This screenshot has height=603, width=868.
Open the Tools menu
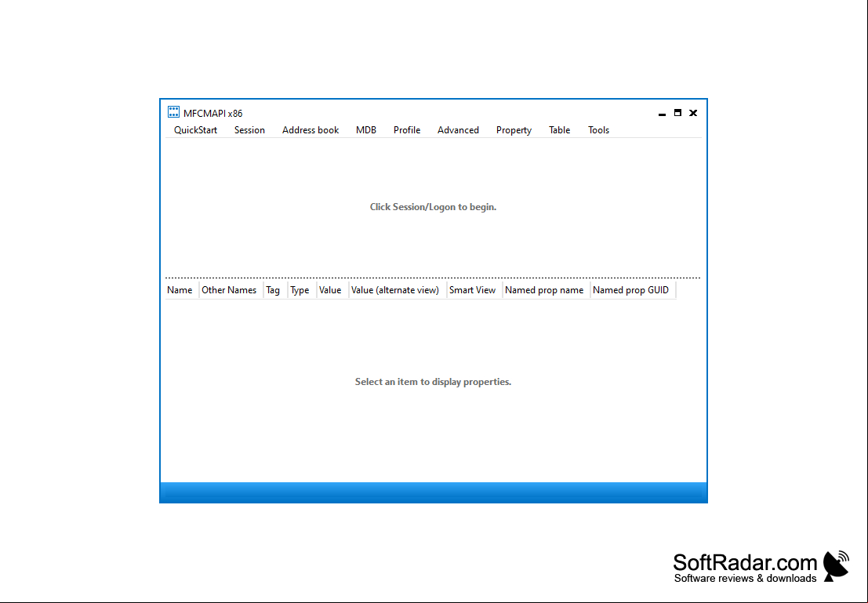598,130
